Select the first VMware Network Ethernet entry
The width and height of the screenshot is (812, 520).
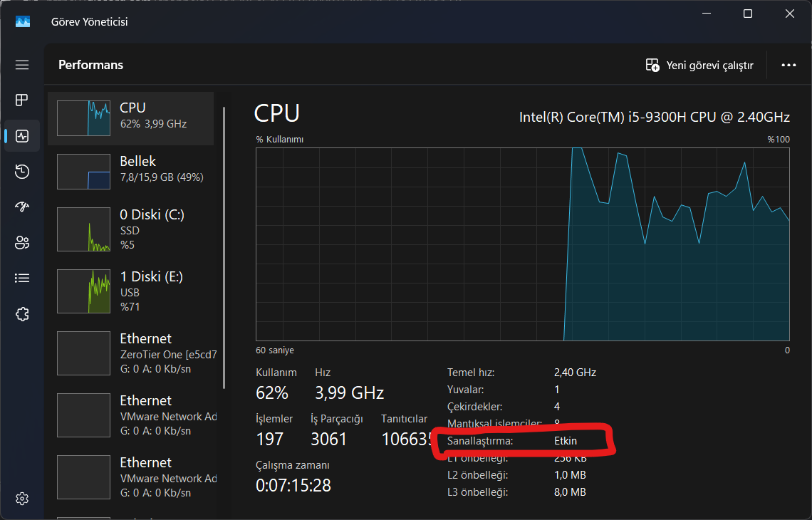(130, 415)
